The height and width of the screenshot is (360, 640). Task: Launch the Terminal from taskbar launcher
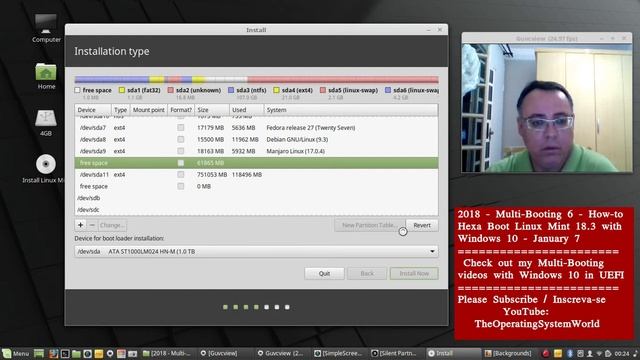pyautogui.click(x=65, y=353)
